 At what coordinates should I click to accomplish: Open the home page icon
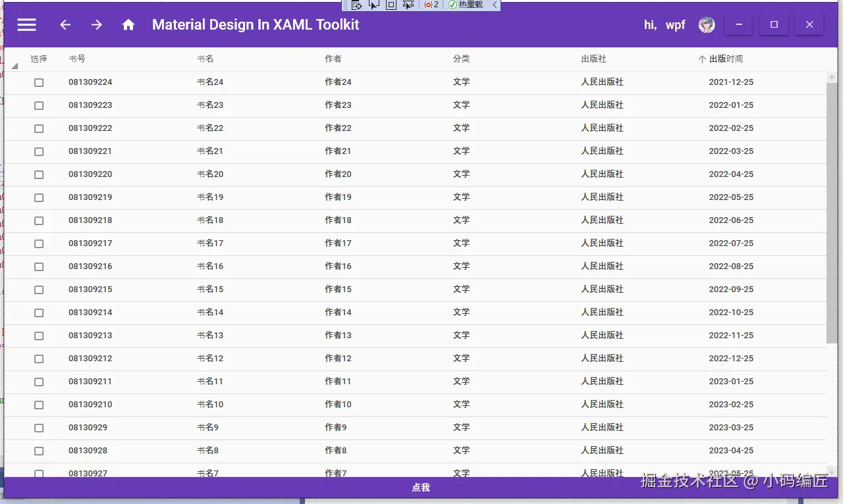[128, 24]
